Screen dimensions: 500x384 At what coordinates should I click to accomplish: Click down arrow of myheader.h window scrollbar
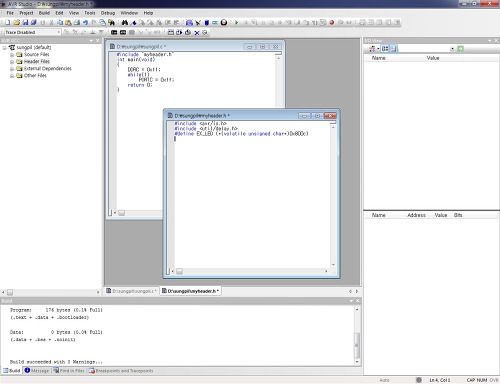(333, 265)
